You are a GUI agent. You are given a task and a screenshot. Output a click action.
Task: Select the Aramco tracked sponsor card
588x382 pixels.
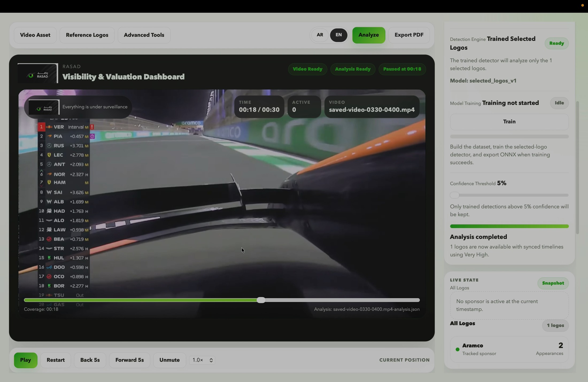point(509,349)
